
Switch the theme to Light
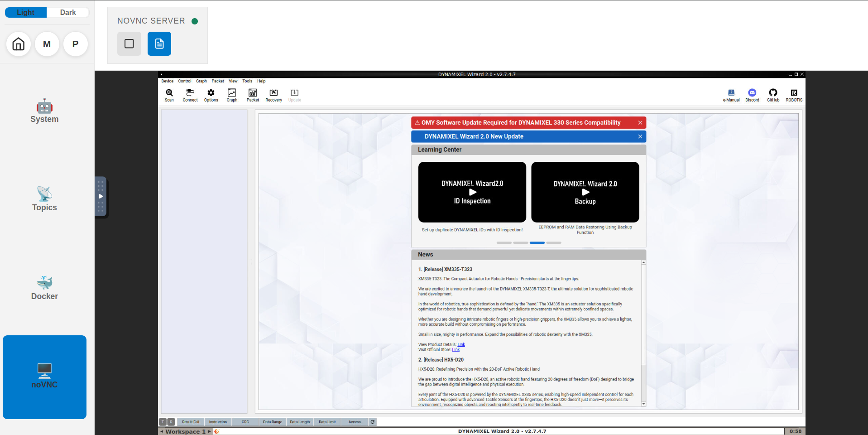(26, 12)
